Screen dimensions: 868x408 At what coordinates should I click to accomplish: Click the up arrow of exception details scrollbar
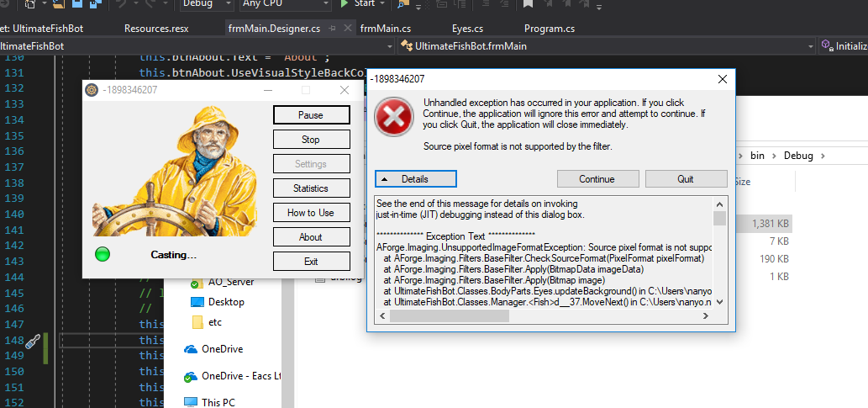[x=719, y=204]
